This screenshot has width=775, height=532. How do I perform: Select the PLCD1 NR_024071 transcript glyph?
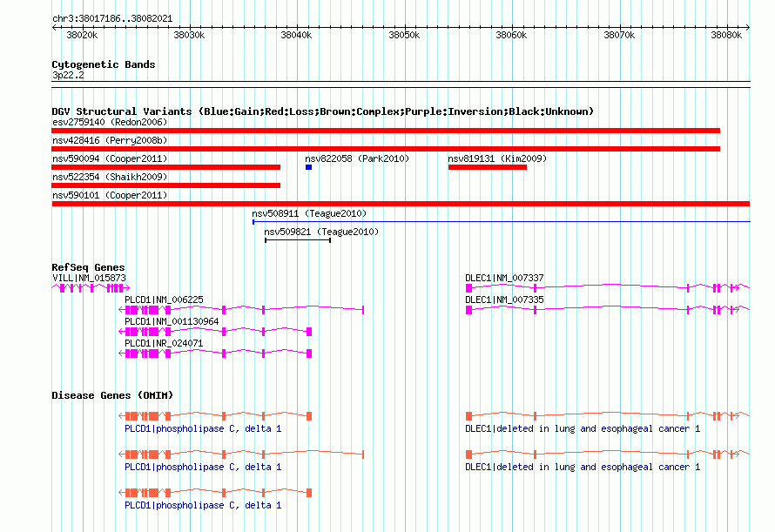[x=215, y=354]
